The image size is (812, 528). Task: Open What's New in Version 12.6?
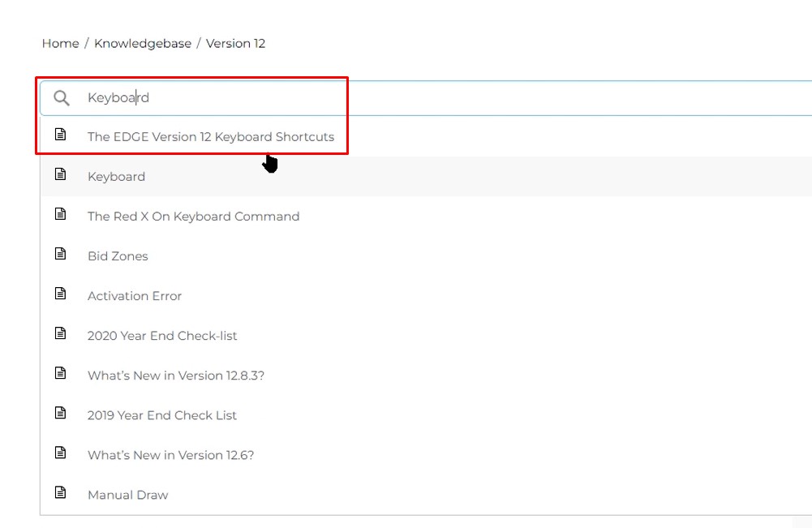(170, 455)
